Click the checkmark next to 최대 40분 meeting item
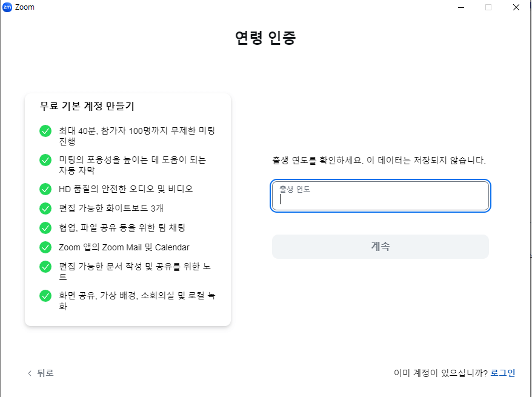532x397 pixels. pos(45,131)
